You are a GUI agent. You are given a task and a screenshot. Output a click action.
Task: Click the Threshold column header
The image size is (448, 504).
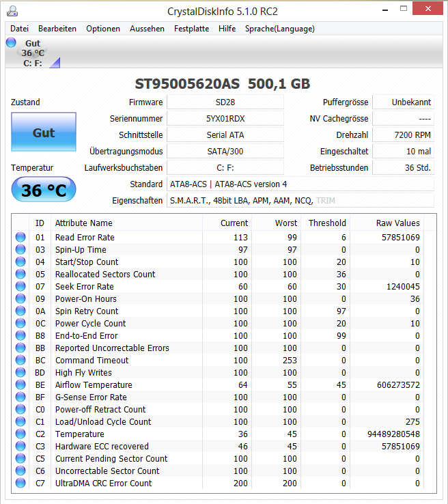click(x=326, y=223)
